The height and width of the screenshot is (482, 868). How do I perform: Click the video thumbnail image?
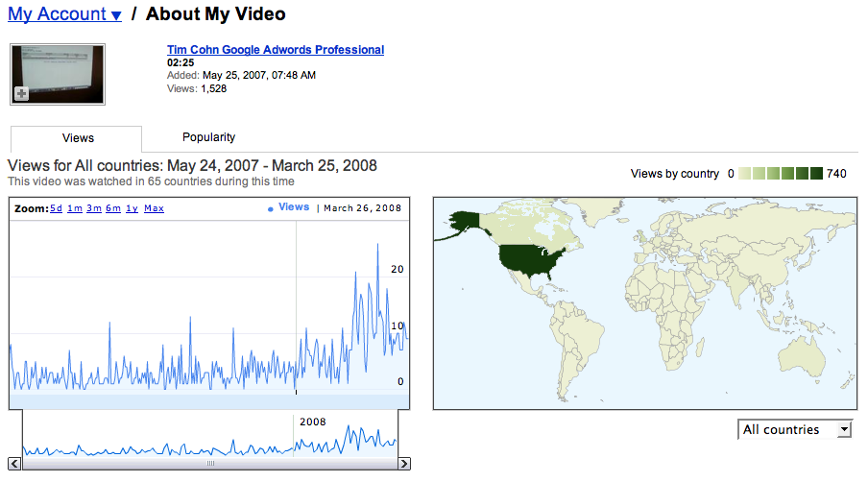(58, 73)
